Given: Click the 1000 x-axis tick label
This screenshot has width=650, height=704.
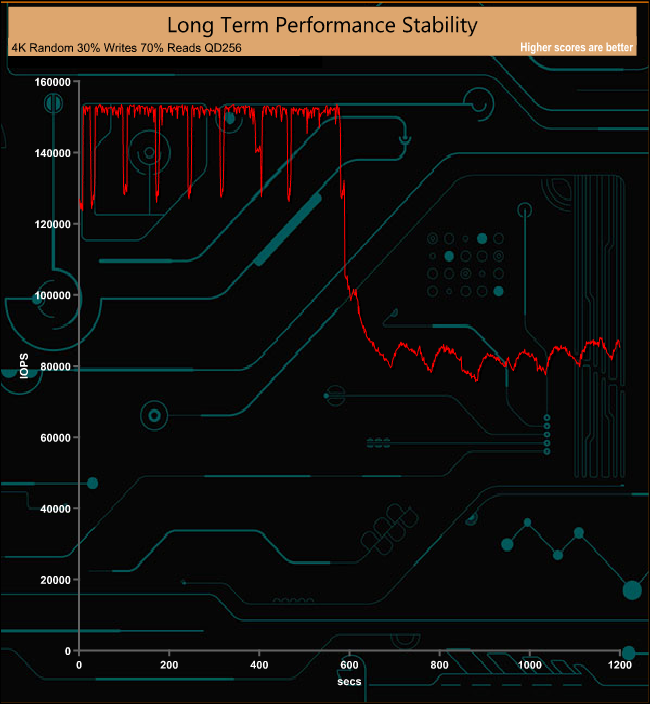Looking at the screenshot, I should click(530, 665).
